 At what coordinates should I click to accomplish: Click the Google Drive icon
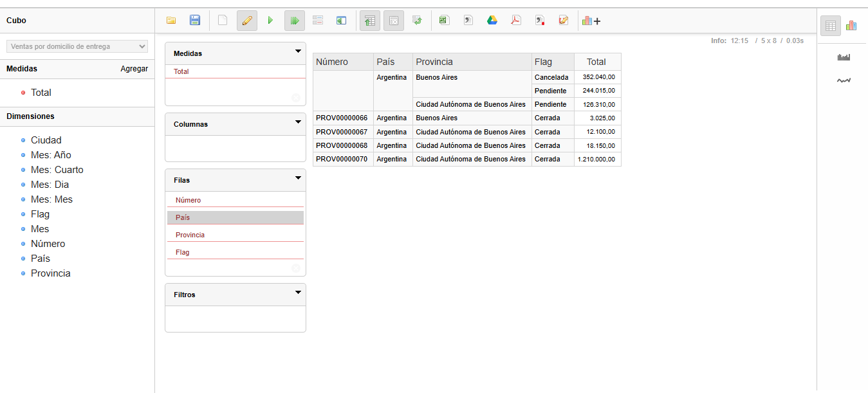[492, 21]
